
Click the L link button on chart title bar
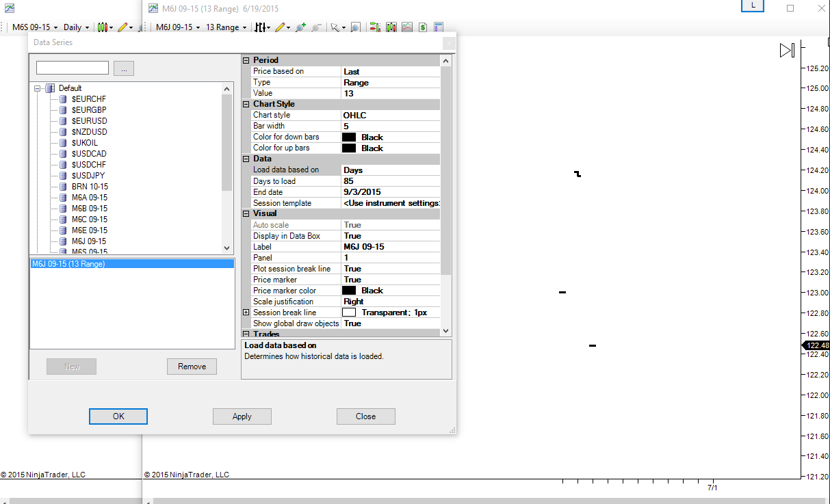pyautogui.click(x=753, y=5)
